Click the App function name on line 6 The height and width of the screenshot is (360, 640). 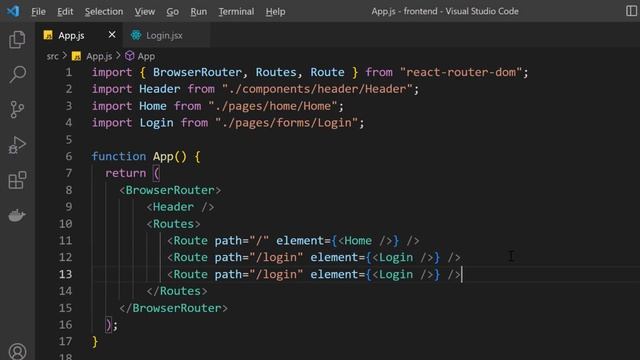[163, 156]
